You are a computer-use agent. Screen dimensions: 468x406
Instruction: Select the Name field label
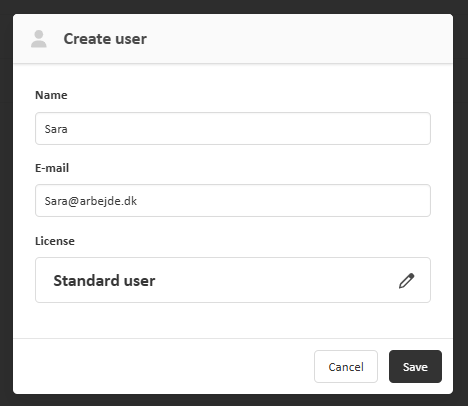pyautogui.click(x=51, y=95)
